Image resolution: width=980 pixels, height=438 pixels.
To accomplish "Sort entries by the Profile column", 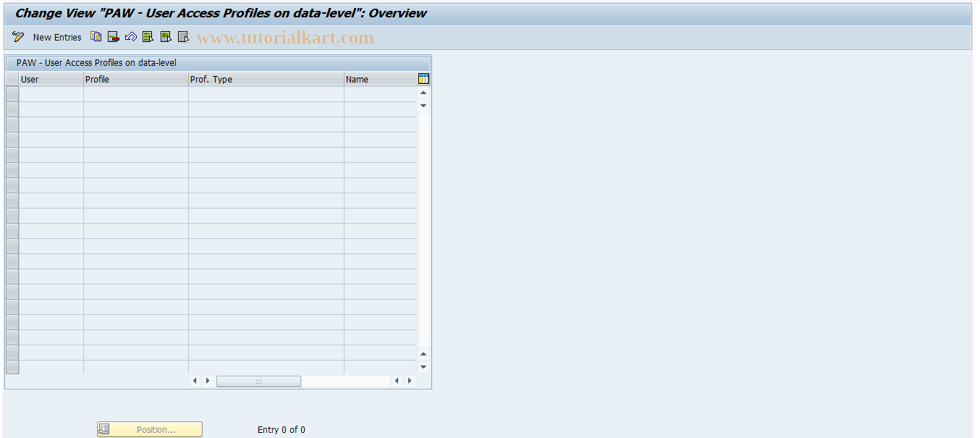I will [x=136, y=79].
